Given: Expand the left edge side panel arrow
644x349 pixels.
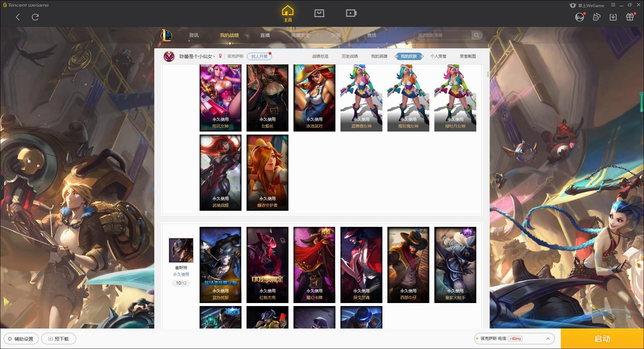Looking at the screenshot, I should pos(2,187).
